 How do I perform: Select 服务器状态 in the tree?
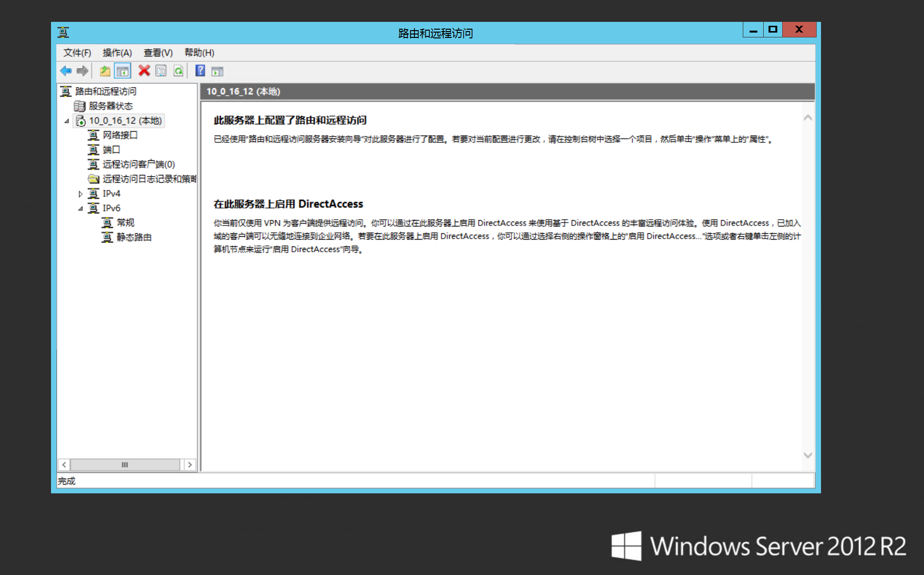point(110,106)
